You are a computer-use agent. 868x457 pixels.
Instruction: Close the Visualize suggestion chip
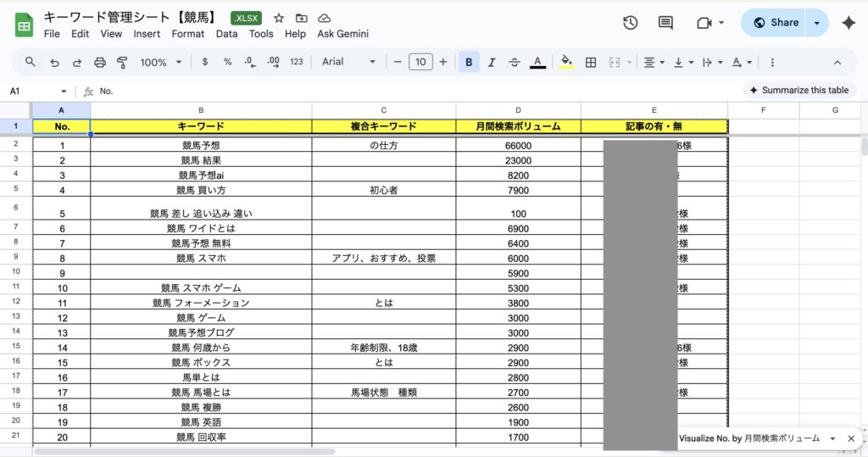pos(851,438)
